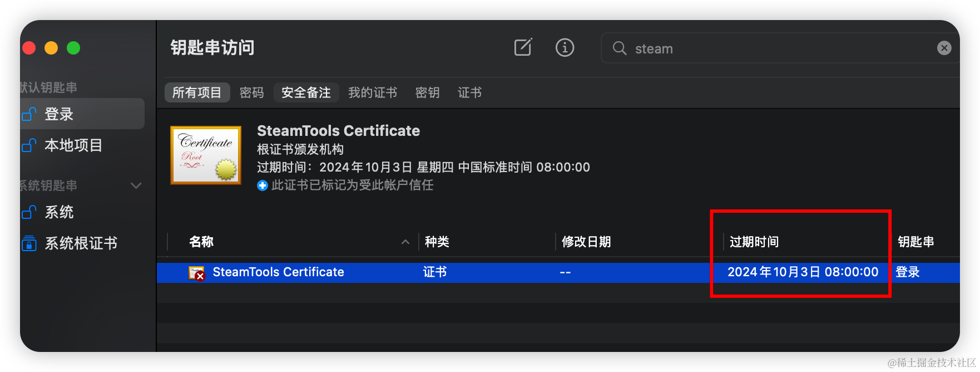Viewport: 980px width, 372px height.
Task: Switch to the 安全备注 tab
Action: click(x=306, y=92)
